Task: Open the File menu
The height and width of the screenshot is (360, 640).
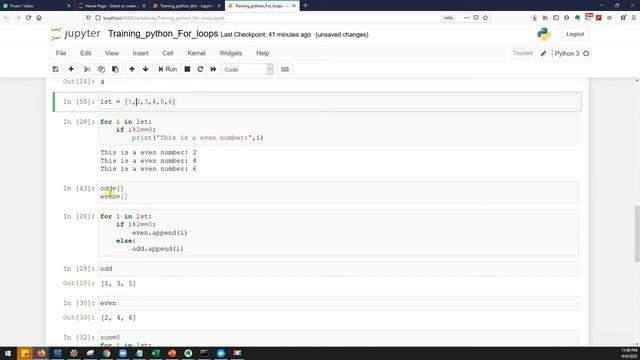Action: [x=61, y=53]
